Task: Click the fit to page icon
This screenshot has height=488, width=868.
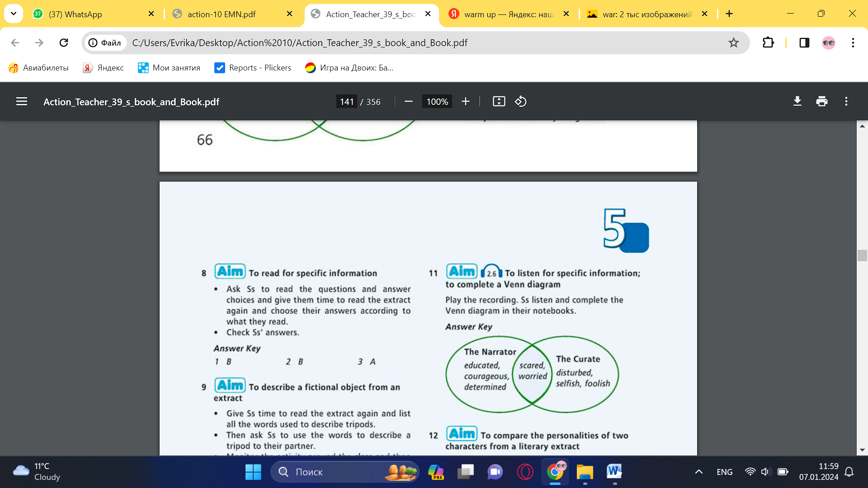Action: point(499,102)
